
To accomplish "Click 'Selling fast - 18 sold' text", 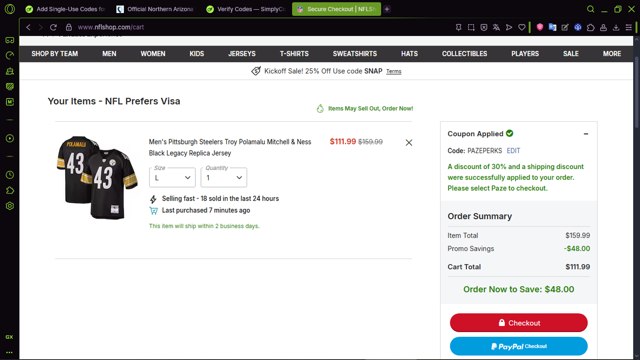I will [x=220, y=199].
